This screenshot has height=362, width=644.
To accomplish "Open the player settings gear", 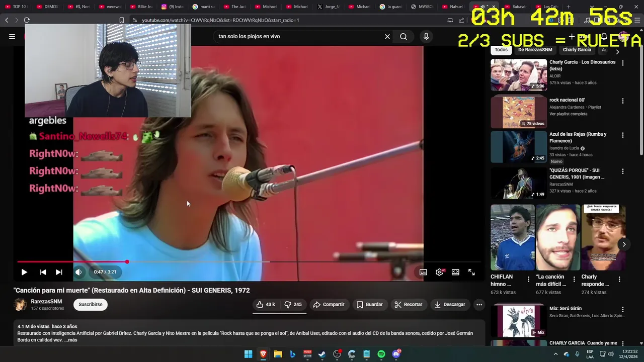I will click(439, 272).
